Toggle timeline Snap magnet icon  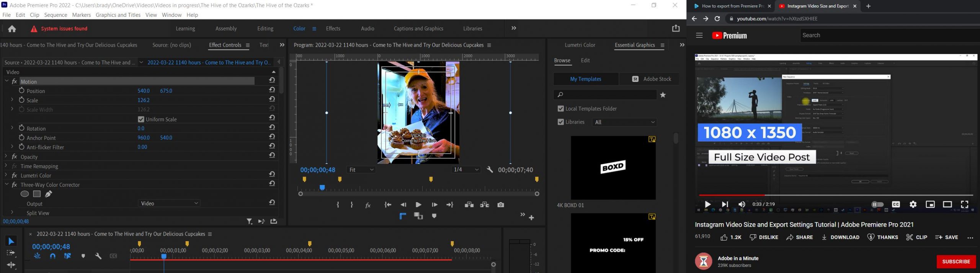[53, 256]
